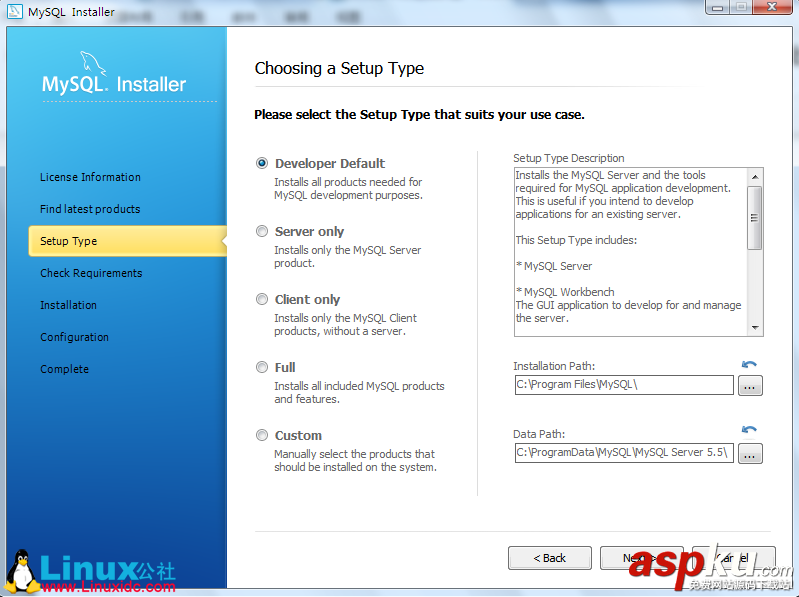The height and width of the screenshot is (597, 799).
Task: Click the Data Path text field
Action: coord(624,452)
